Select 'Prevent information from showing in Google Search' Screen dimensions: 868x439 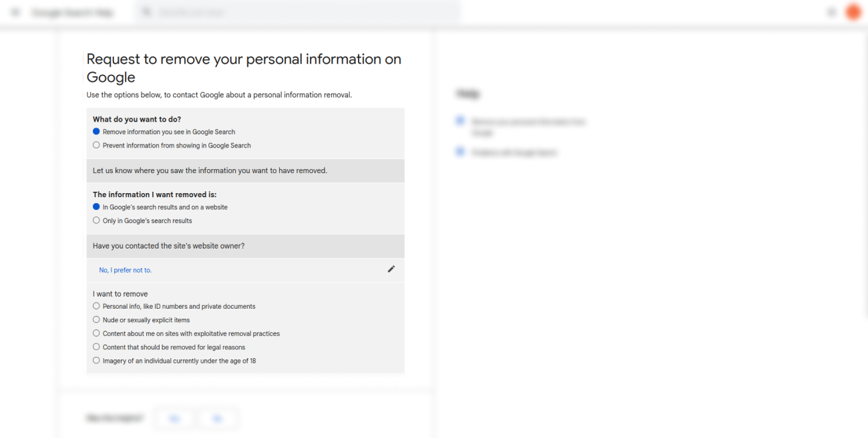pos(97,145)
